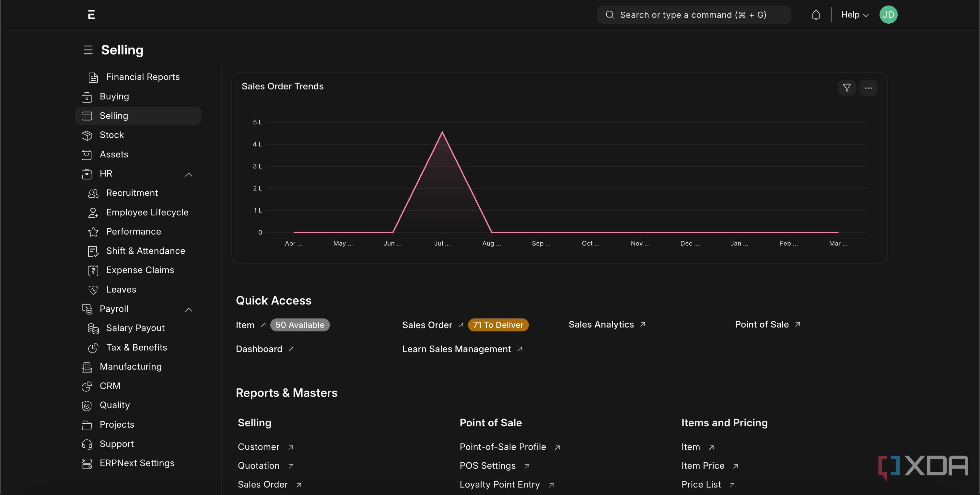The height and width of the screenshot is (495, 980).
Task: Click the CRM pie chart icon
Action: point(87,387)
